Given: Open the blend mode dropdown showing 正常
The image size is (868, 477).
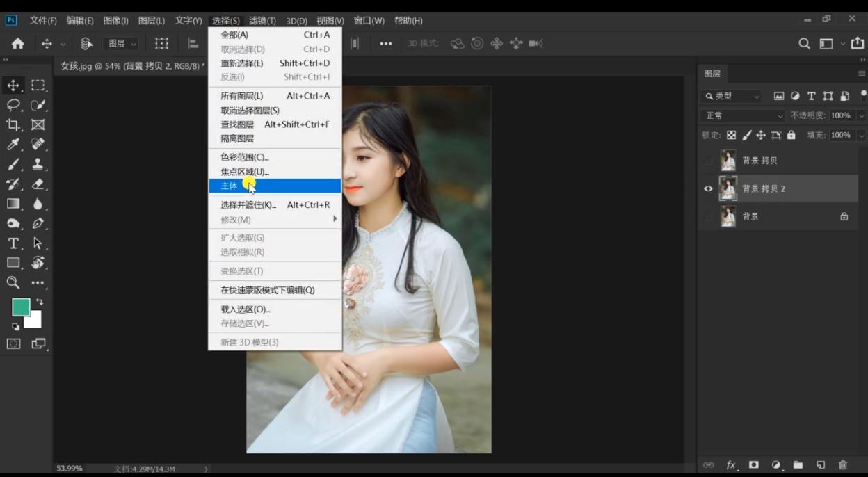Looking at the screenshot, I should point(737,115).
